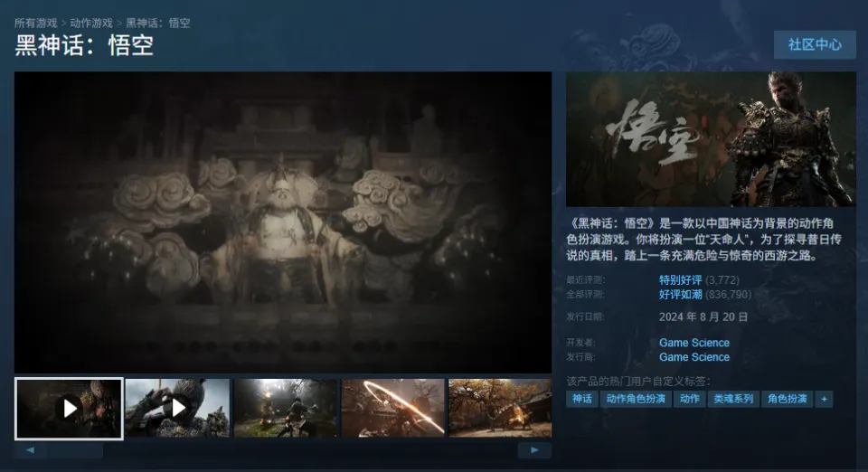This screenshot has height=472, width=868.
Task: Click the plus button to add tags
Action: point(824,399)
